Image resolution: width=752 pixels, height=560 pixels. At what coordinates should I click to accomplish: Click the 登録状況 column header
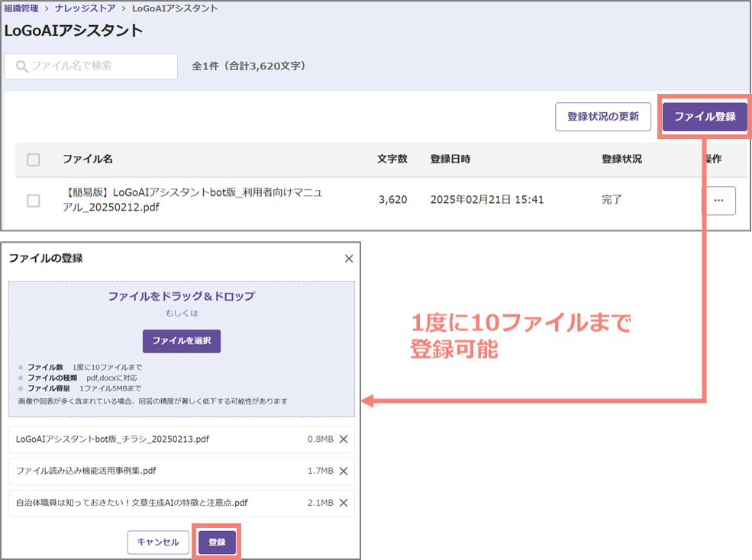[x=621, y=159]
